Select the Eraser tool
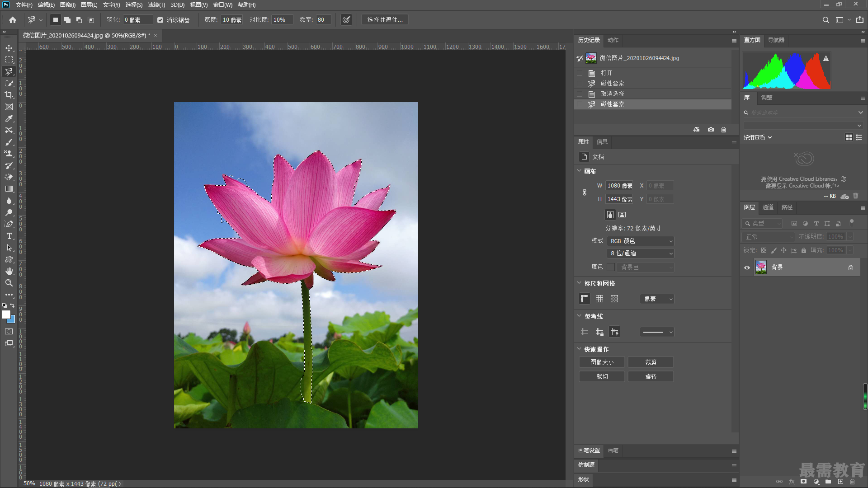Screen dimensions: 868x488 point(9,177)
